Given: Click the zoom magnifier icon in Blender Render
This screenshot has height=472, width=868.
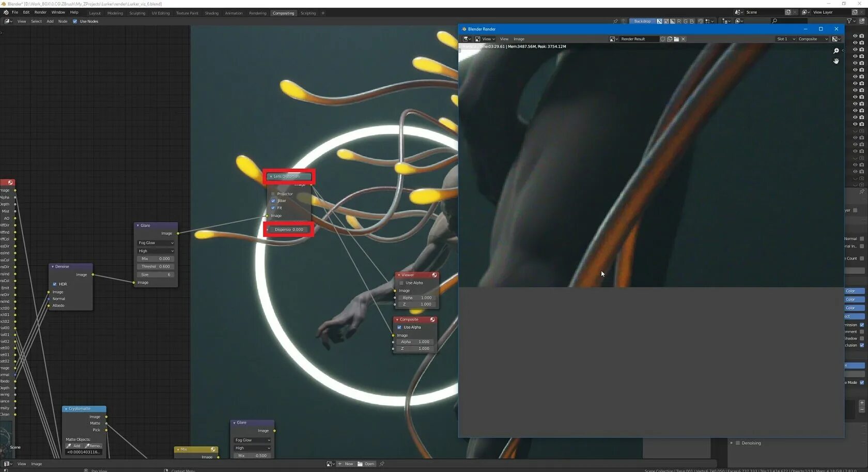Looking at the screenshot, I should click(x=836, y=51).
